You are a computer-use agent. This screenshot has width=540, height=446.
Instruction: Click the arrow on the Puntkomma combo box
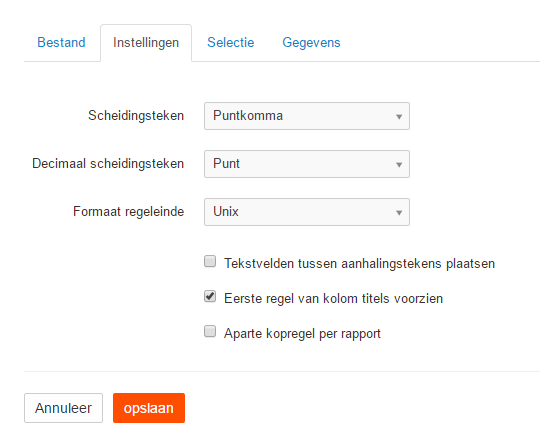pos(399,117)
